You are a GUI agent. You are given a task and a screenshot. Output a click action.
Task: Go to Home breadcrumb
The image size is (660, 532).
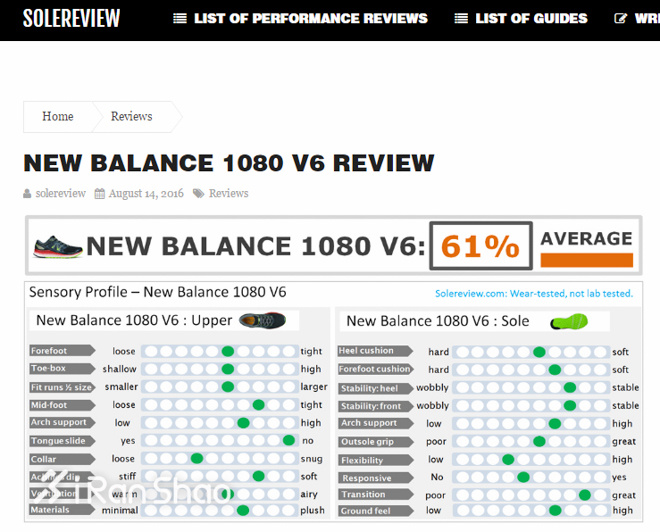(x=58, y=117)
